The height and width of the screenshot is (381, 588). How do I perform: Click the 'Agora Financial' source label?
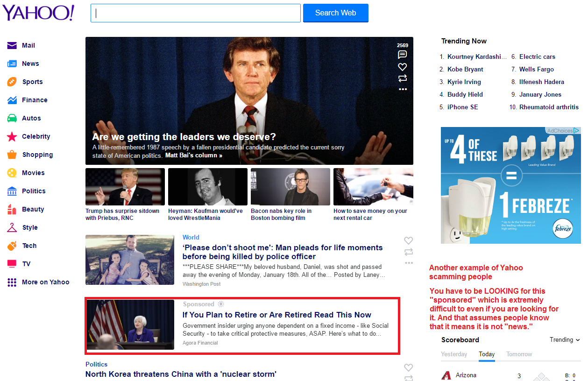coord(200,343)
